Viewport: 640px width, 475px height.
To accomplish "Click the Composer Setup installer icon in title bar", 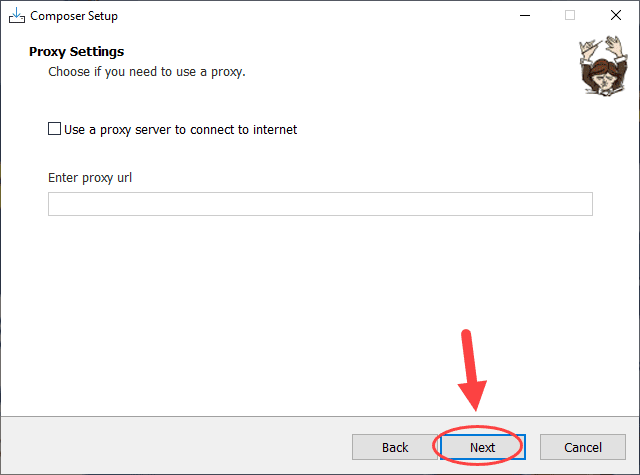I will click(17, 16).
